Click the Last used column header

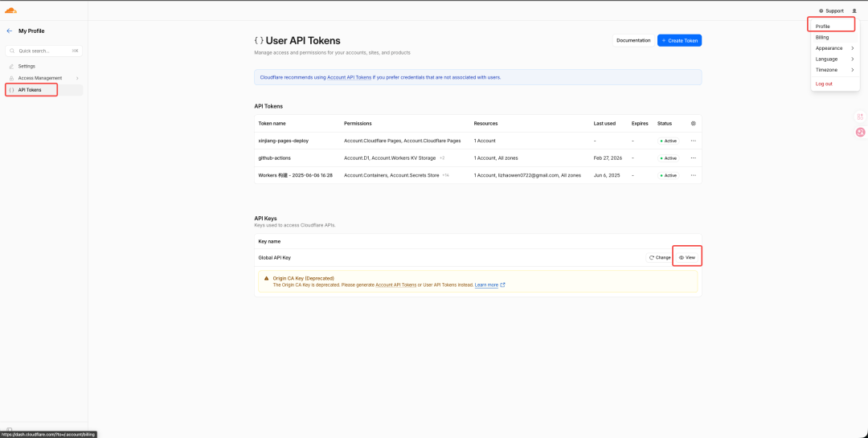pyautogui.click(x=604, y=124)
